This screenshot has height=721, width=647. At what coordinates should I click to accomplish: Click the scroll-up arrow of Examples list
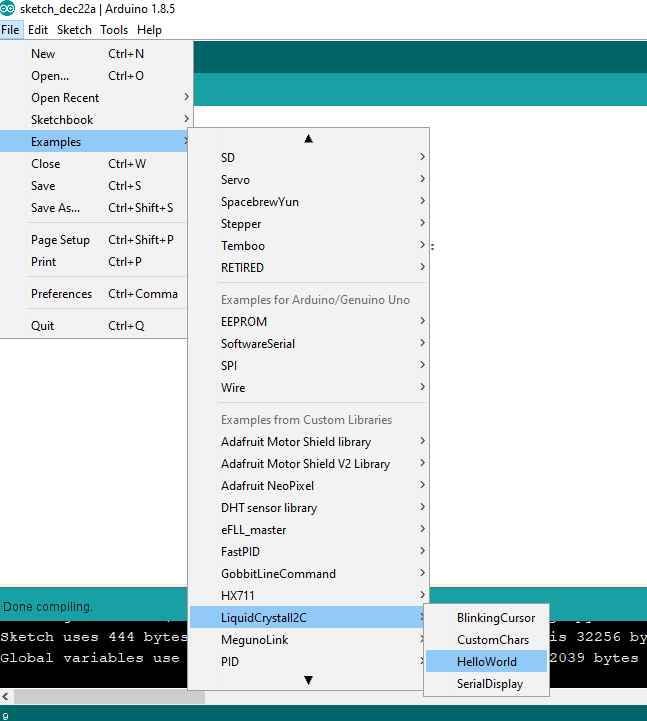pyautogui.click(x=309, y=139)
